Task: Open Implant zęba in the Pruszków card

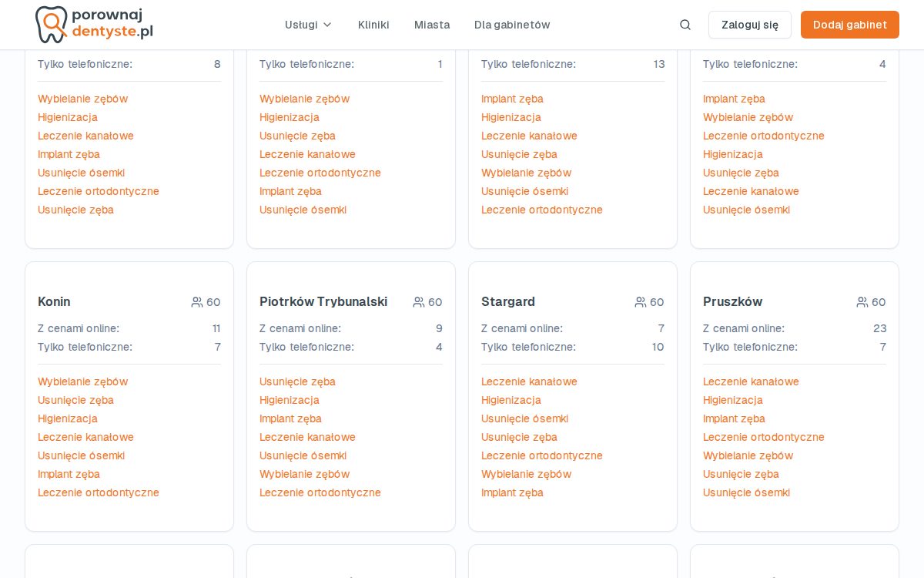Action: coord(734,418)
